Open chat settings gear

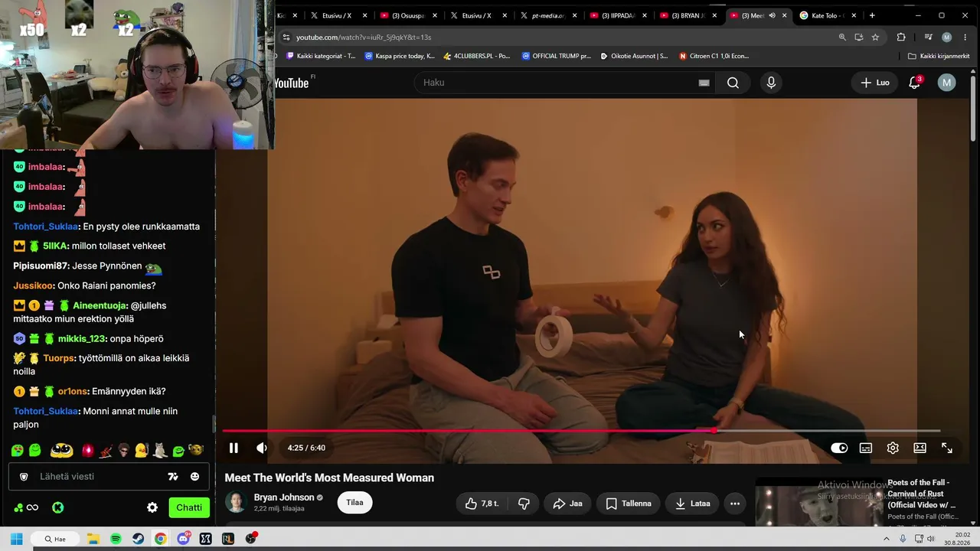tap(152, 507)
